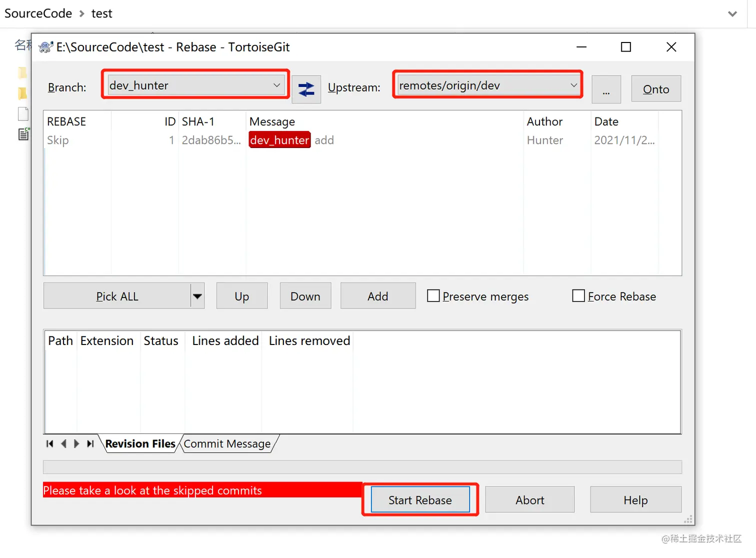
Task: Click the Path column header
Action: pos(60,340)
